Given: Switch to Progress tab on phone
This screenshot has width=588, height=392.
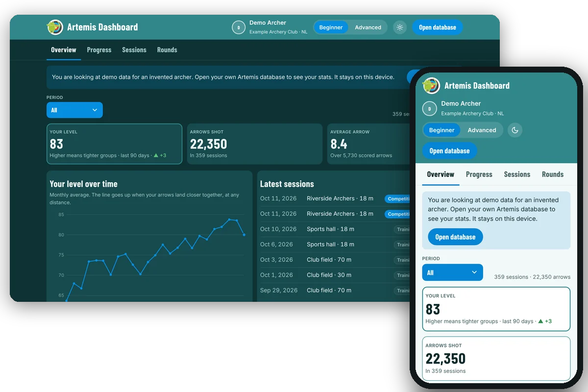Looking at the screenshot, I should pos(479,174).
